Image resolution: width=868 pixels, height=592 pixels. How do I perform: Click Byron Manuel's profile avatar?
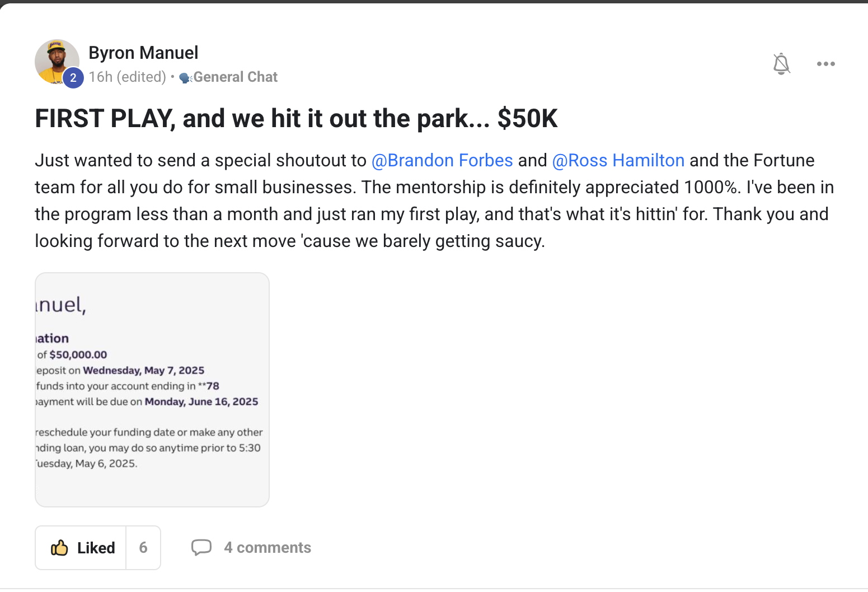[56, 60]
